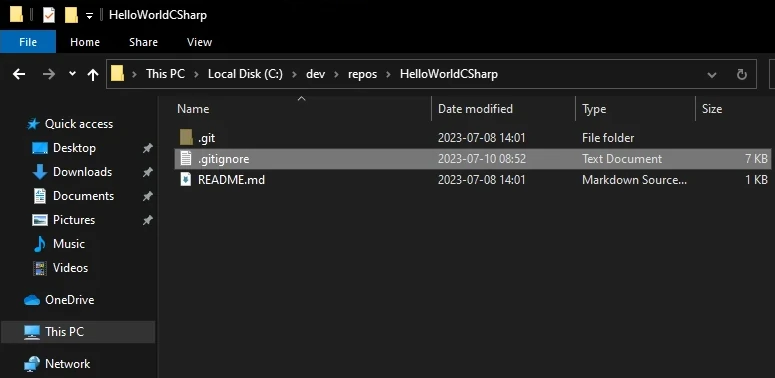Click the File folder type cell
This screenshot has height=378, width=775.
[608, 137]
